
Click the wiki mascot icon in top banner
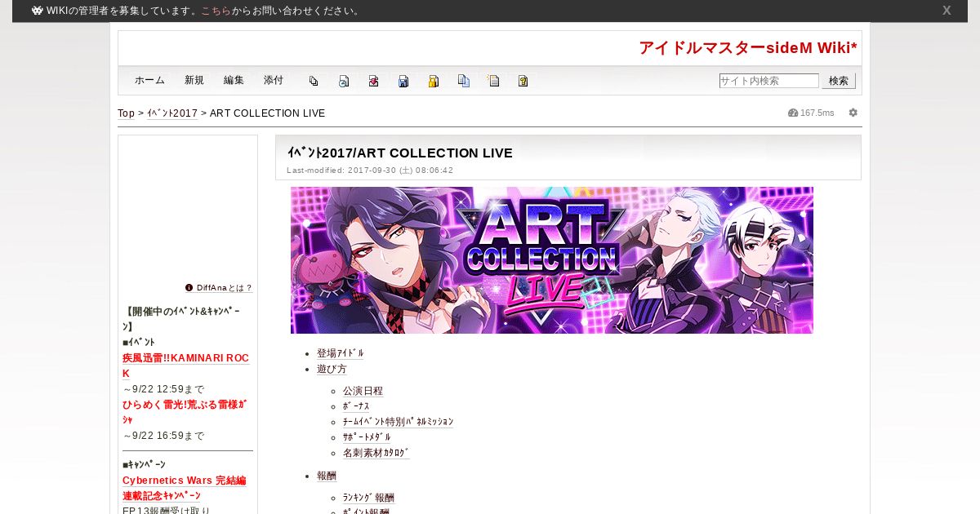coord(38,11)
